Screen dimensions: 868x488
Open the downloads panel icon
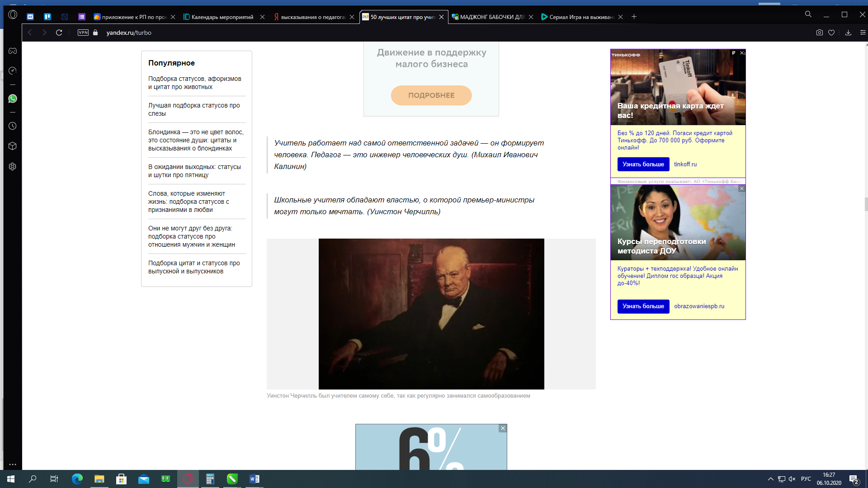848,33
